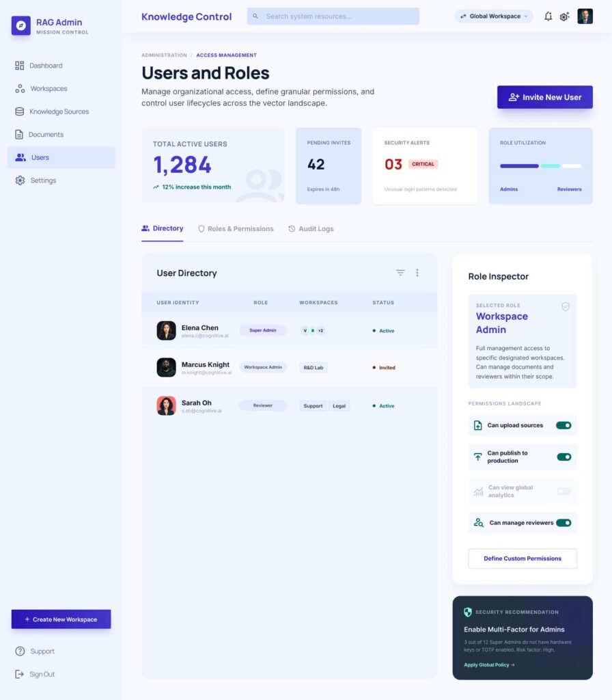Click the STATUS column header
The width and height of the screenshot is (612, 700).
coord(383,303)
